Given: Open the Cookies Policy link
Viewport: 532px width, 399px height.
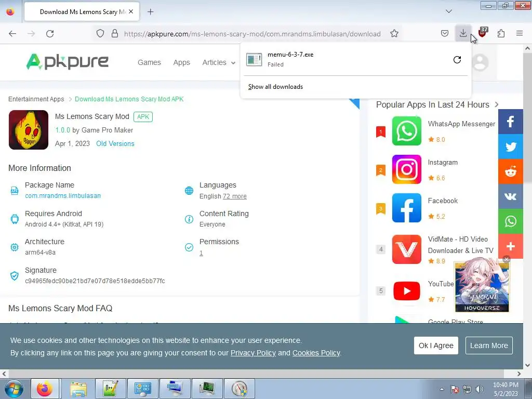Looking at the screenshot, I should pos(316,353).
